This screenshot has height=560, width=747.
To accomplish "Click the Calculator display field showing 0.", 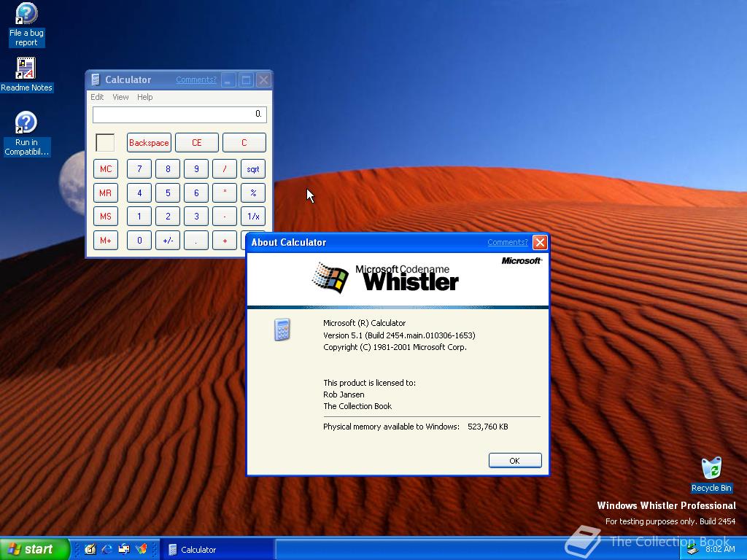I will 179,114.
